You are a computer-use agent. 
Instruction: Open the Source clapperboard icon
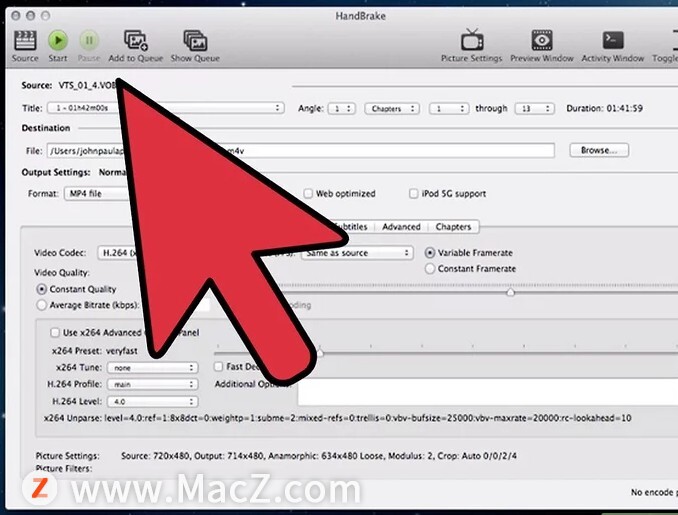pyautogui.click(x=25, y=41)
